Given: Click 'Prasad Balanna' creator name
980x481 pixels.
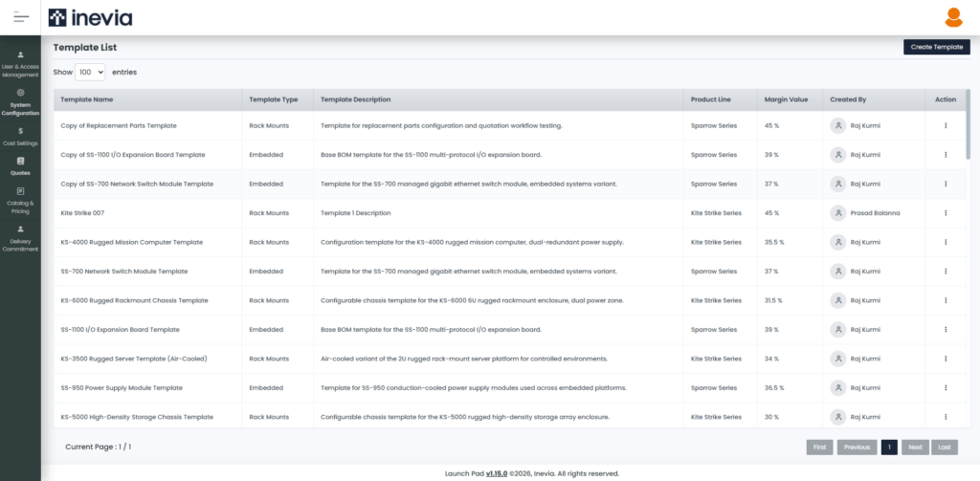Looking at the screenshot, I should (875, 213).
